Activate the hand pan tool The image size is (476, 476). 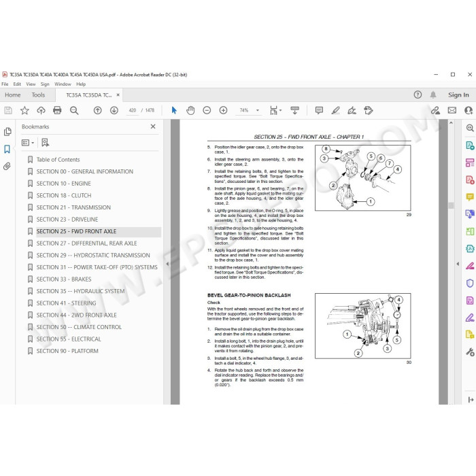tap(190, 110)
